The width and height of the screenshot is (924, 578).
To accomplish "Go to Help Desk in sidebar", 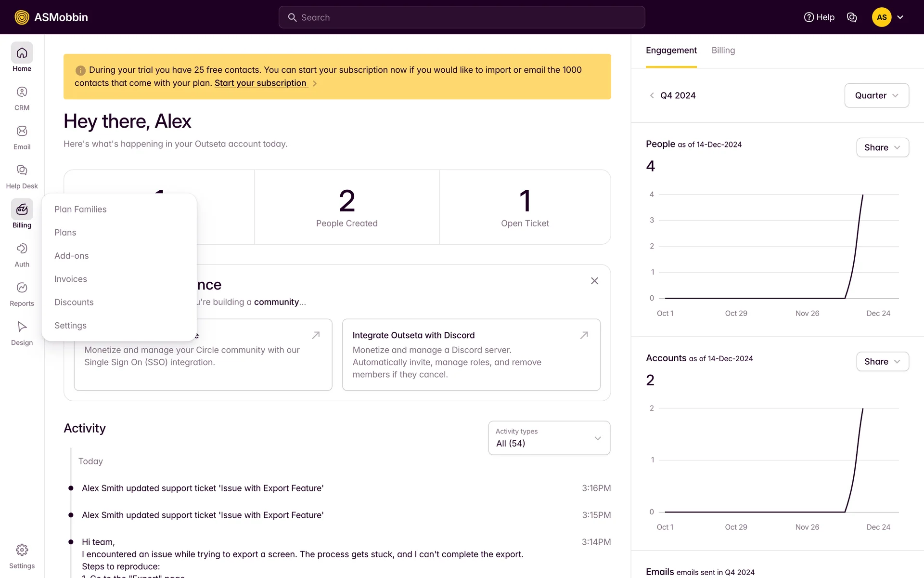I will 22,171.
